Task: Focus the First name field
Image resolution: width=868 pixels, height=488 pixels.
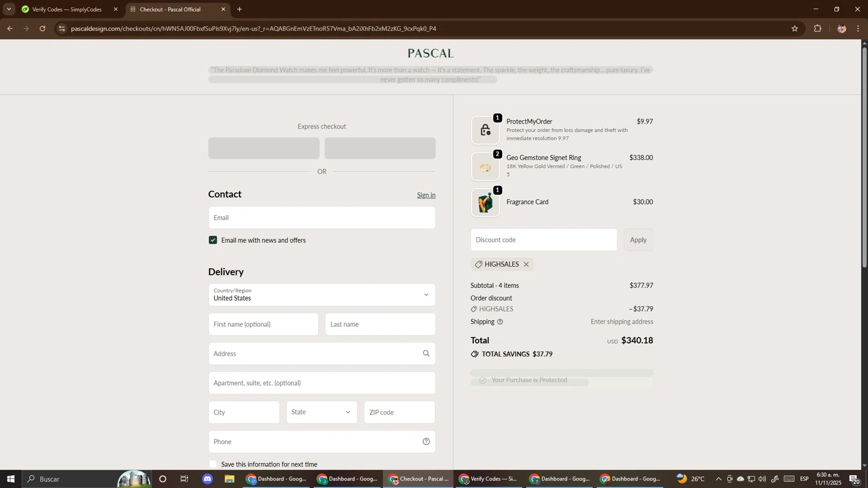Action: coord(263,324)
